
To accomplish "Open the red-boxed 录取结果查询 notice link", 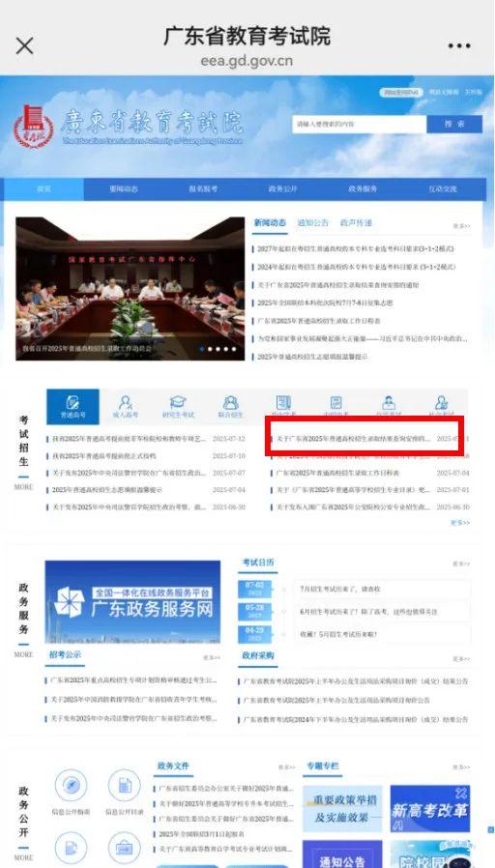I will (353, 439).
